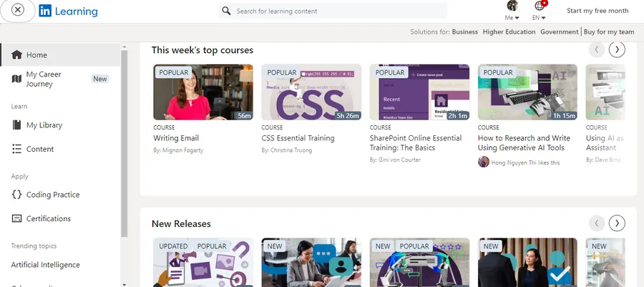Click Buy for my team
Viewport: 644px width, 287px height.
point(609,31)
